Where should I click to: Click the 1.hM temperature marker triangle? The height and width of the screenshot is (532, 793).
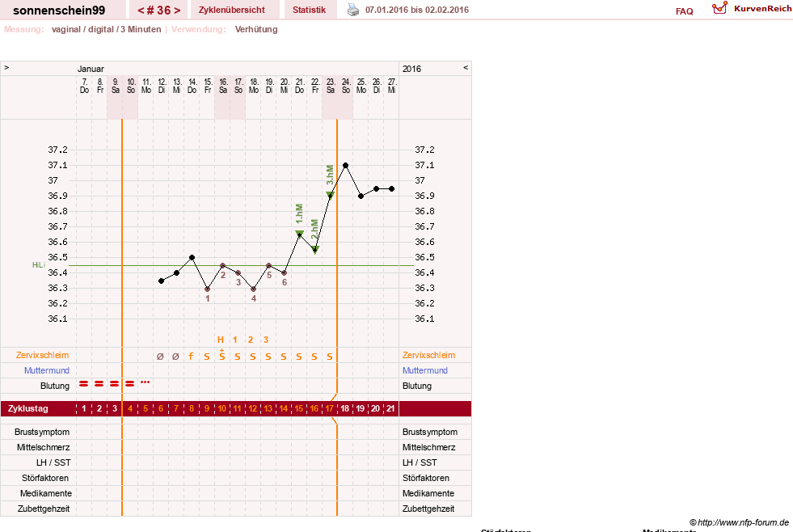pyautogui.click(x=299, y=234)
